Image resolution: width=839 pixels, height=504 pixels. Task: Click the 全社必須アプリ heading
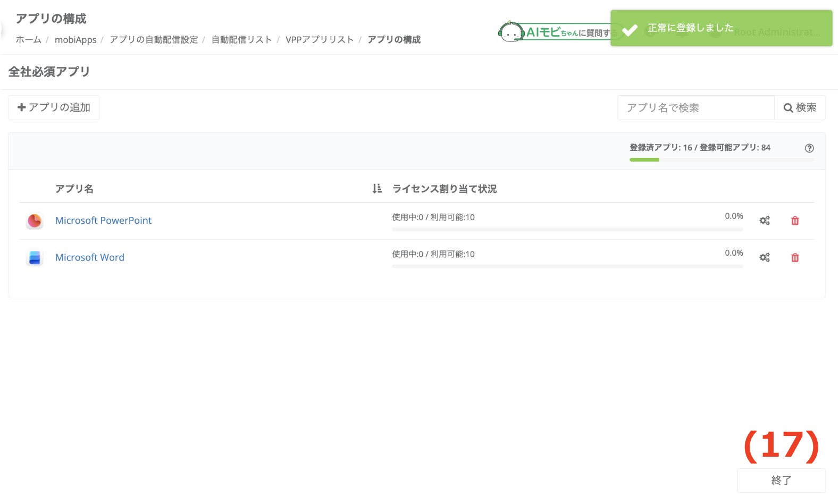click(x=49, y=72)
